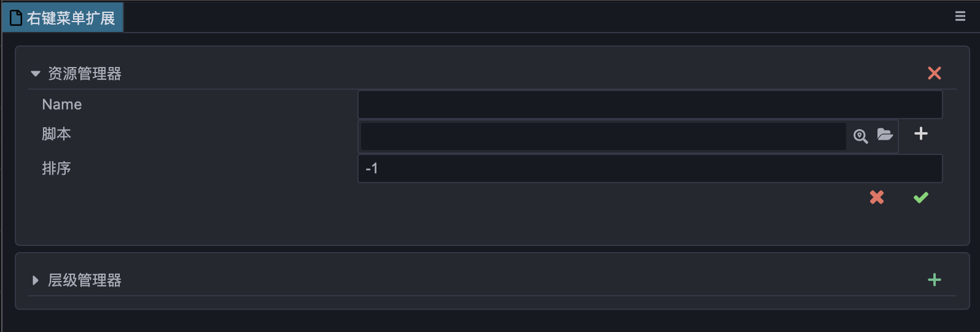Click the red X beside 资源管理器 header
The width and height of the screenshot is (980, 332).
934,73
